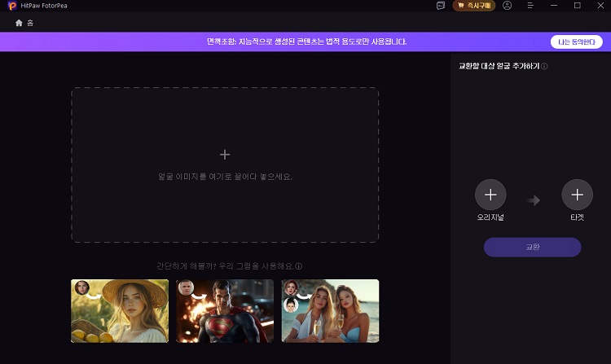Click the disclaimer banner text

click(306, 42)
